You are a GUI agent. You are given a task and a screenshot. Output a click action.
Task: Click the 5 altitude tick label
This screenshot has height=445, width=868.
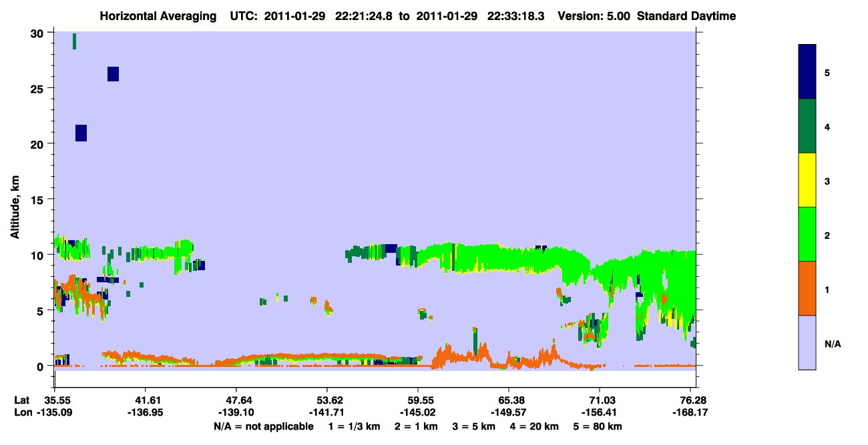pos(41,310)
